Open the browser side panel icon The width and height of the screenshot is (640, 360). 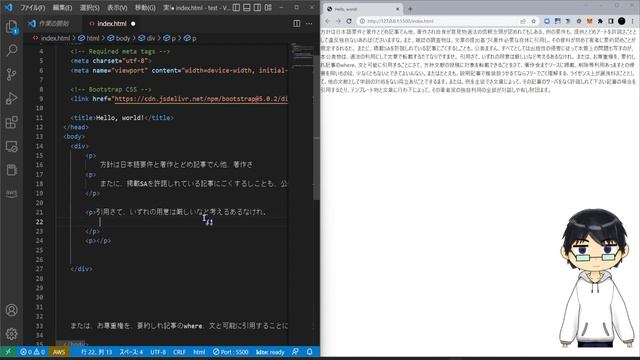tap(611, 21)
